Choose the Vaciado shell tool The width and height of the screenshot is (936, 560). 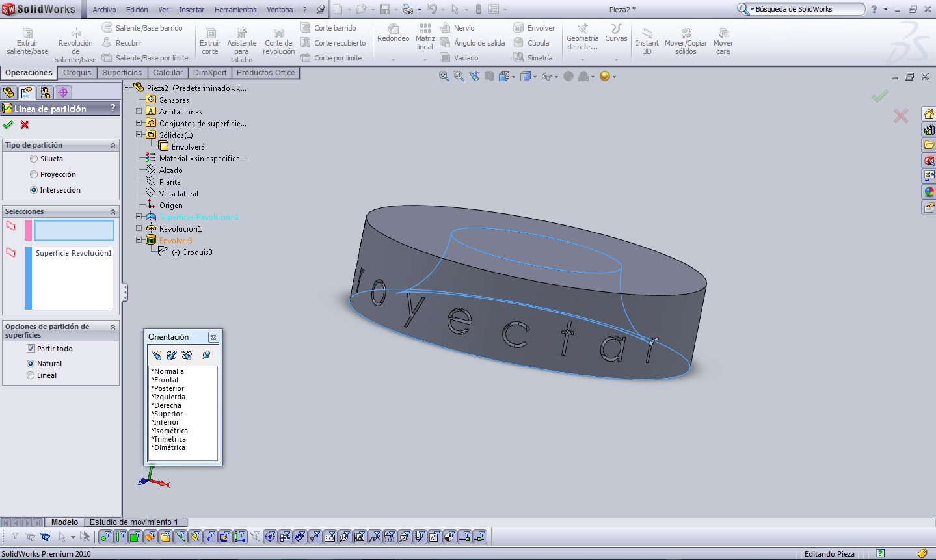(459, 58)
